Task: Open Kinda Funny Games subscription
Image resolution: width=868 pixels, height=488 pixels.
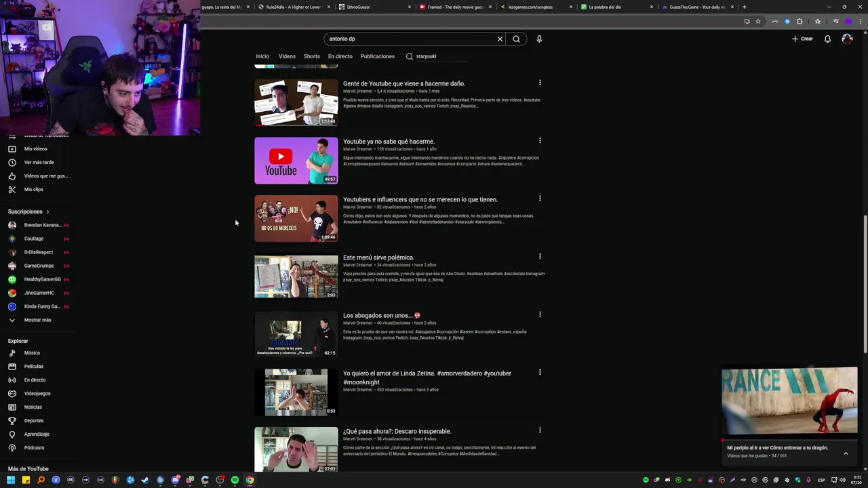Action: tap(37, 306)
